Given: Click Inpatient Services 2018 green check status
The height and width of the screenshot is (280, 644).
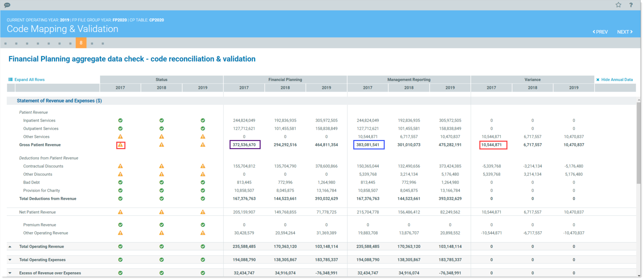Looking at the screenshot, I should (x=162, y=120).
